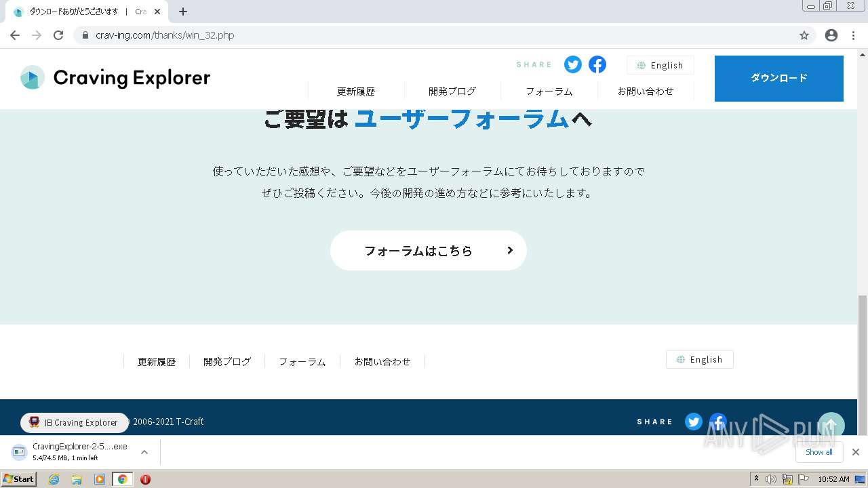Click the browser forward arrow
Viewport: 868px width, 488px height.
tap(37, 35)
